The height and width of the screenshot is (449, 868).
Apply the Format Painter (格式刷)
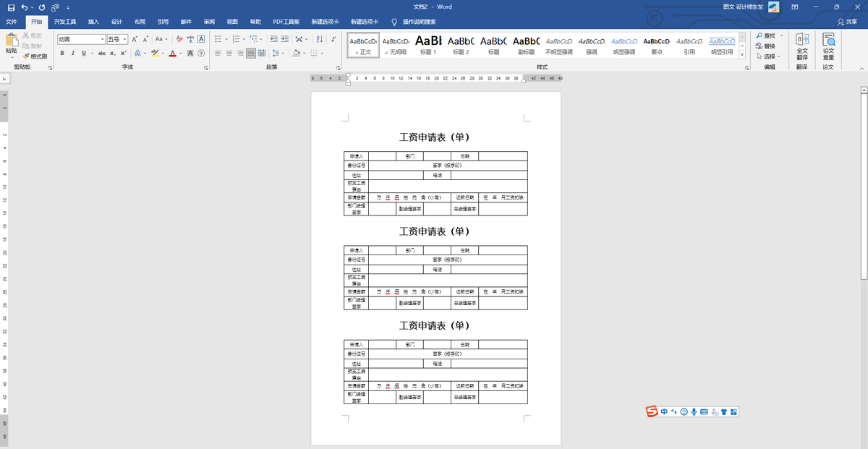point(35,56)
